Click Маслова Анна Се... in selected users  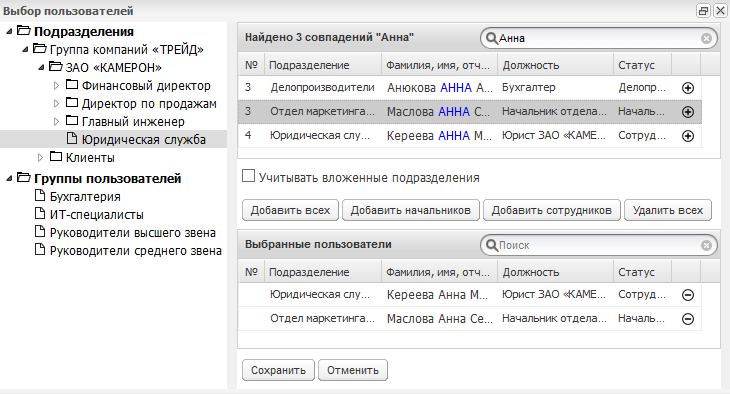[439, 319]
